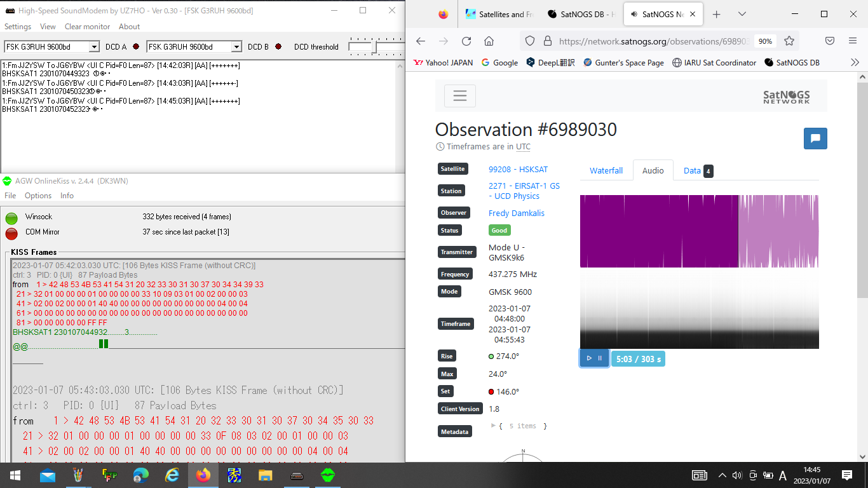Open Internet Explorer from taskbar
Viewport: 868px width, 488px height.
pos(172,475)
